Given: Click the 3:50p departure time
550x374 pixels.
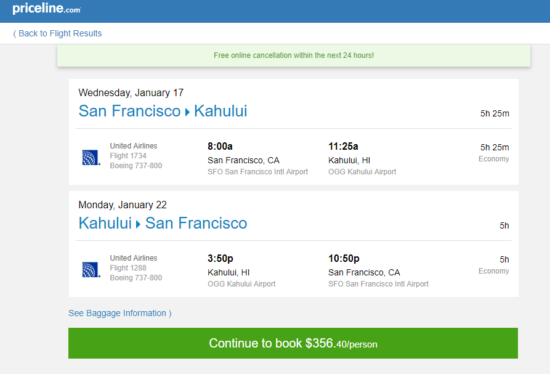Looking at the screenshot, I should [220, 259].
